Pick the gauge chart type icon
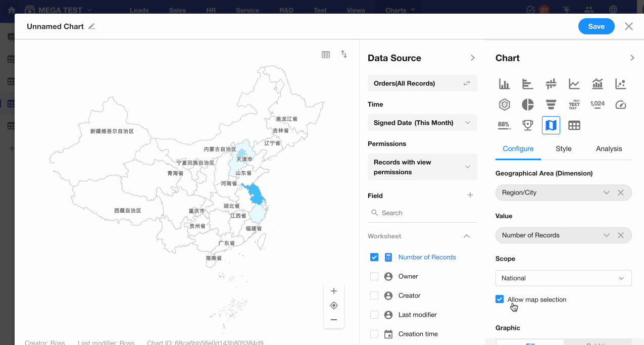This screenshot has width=644, height=345. click(x=620, y=105)
